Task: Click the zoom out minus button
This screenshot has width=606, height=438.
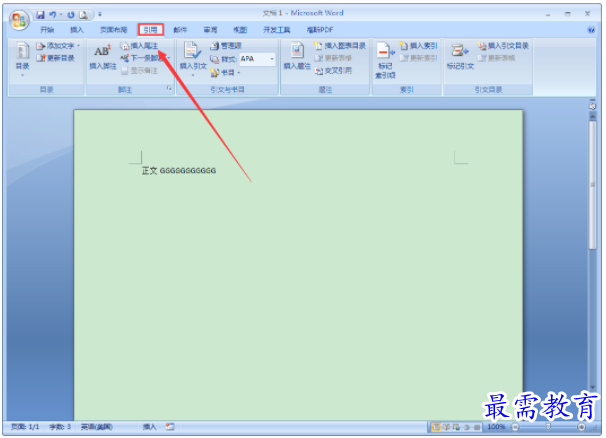Action: click(515, 427)
